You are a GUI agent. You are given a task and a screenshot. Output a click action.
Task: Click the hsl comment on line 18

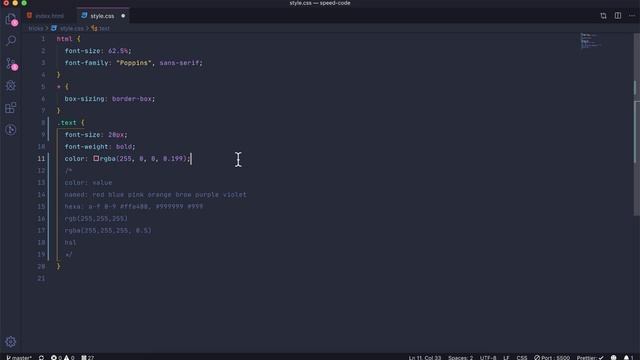(70, 242)
